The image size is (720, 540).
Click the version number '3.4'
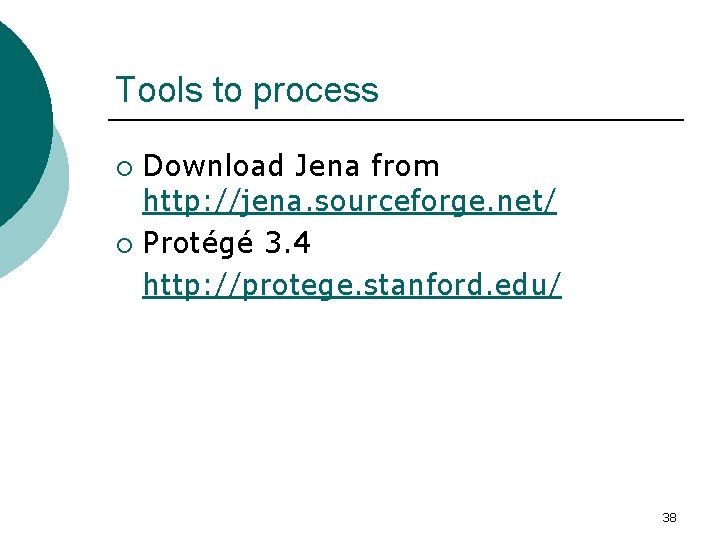(x=288, y=245)
